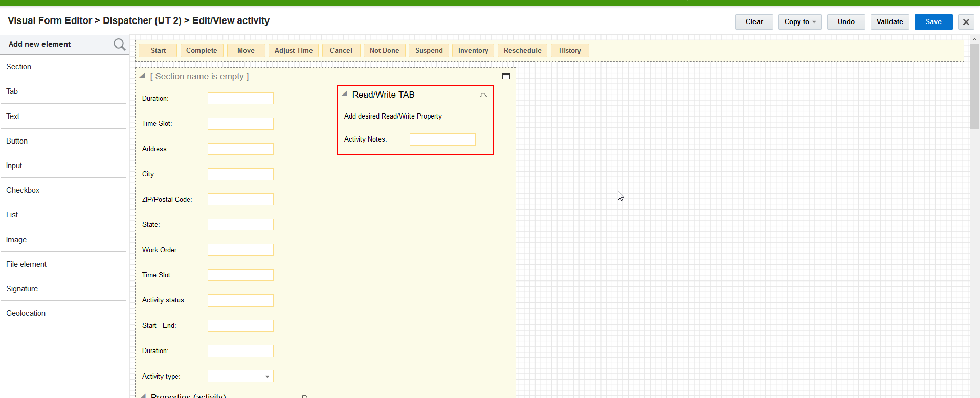The height and width of the screenshot is (398, 980).
Task: Select the Reschedule action button
Action: [x=523, y=51]
